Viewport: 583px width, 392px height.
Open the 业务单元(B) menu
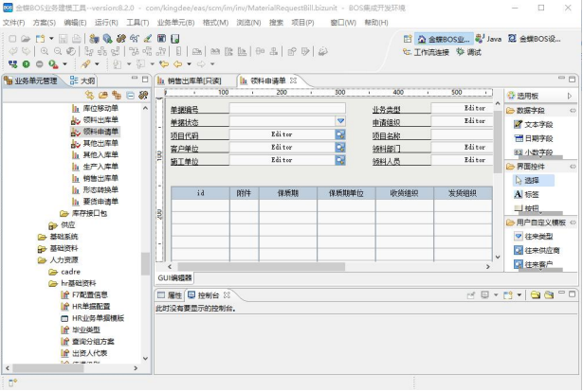[x=175, y=23]
